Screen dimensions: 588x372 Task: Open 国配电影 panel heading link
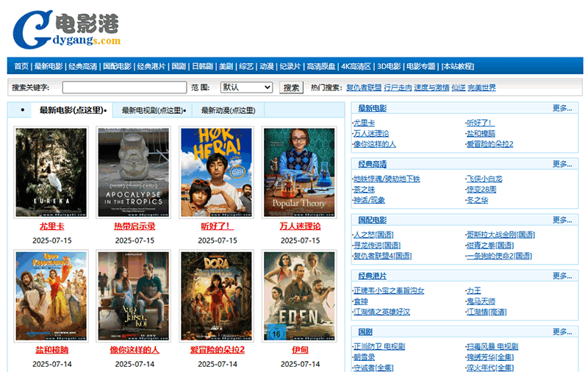372,220
